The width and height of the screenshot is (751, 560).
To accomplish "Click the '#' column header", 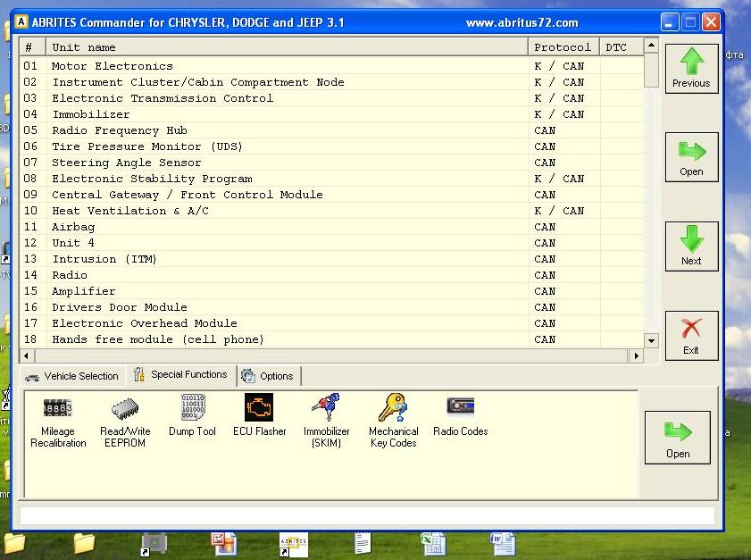I will (x=33, y=47).
